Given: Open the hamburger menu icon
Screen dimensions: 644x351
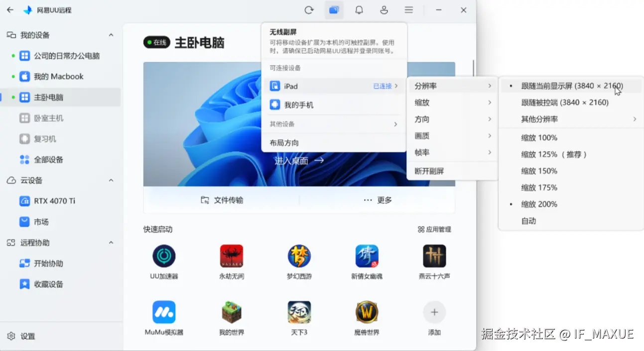Looking at the screenshot, I should (x=409, y=10).
